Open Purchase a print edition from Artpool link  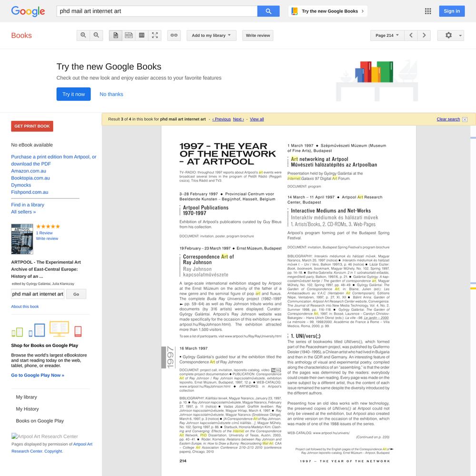pyautogui.click(x=54, y=160)
